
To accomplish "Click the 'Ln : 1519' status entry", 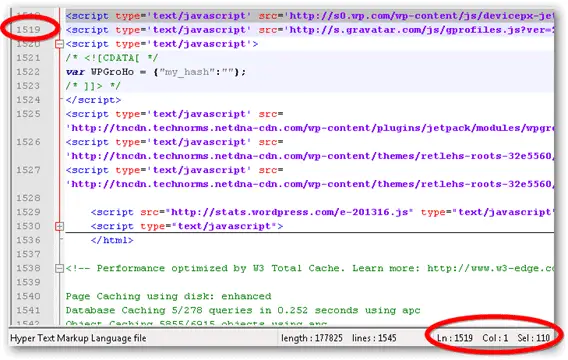I will click(455, 338).
